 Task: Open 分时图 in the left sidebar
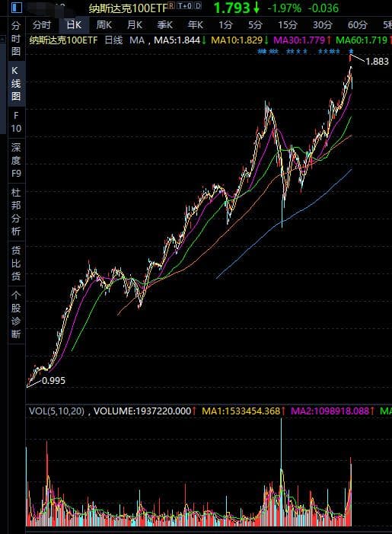[16, 39]
